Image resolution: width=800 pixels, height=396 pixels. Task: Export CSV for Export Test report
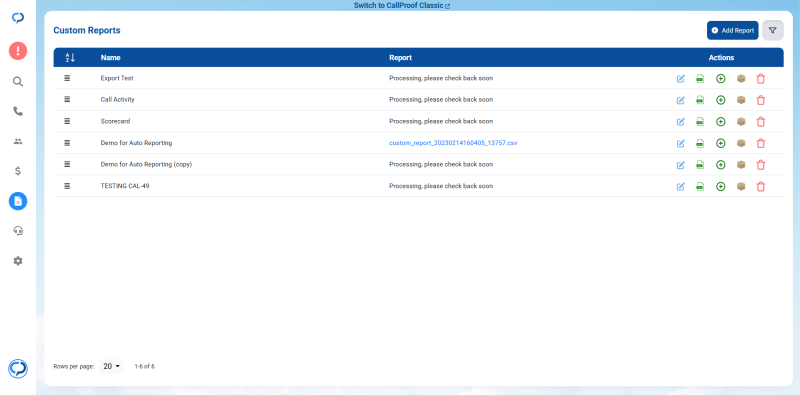tap(700, 79)
